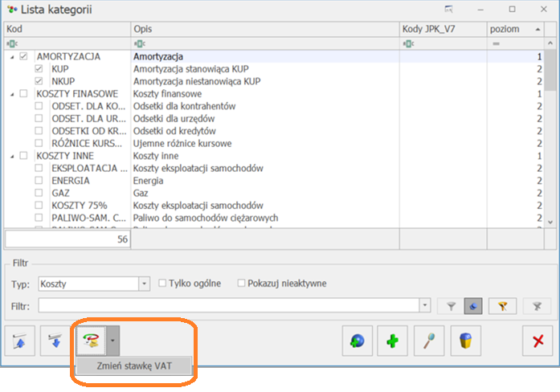Uncheck the KUP subcategory checkbox
This screenshot has height=392, width=560.
point(39,68)
